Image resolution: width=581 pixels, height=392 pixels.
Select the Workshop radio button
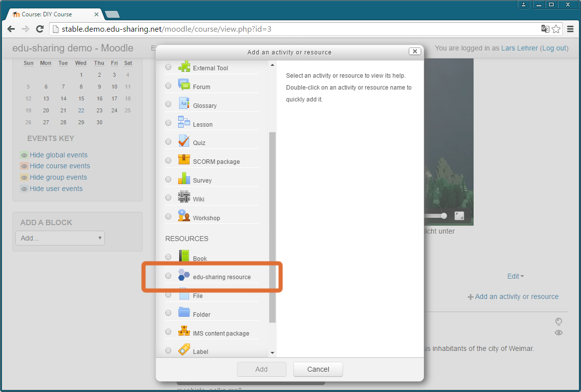pos(168,216)
